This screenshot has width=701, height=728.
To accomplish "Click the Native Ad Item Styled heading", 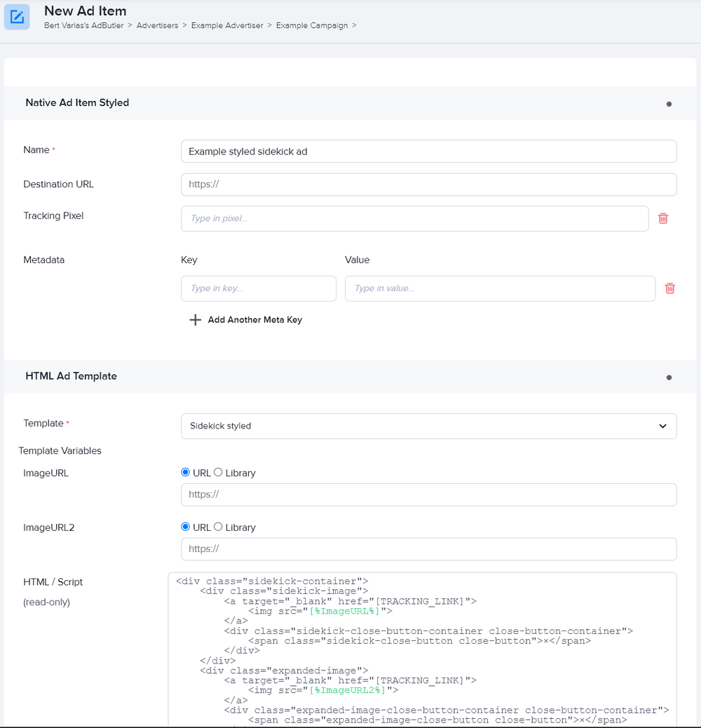I will coord(77,102).
